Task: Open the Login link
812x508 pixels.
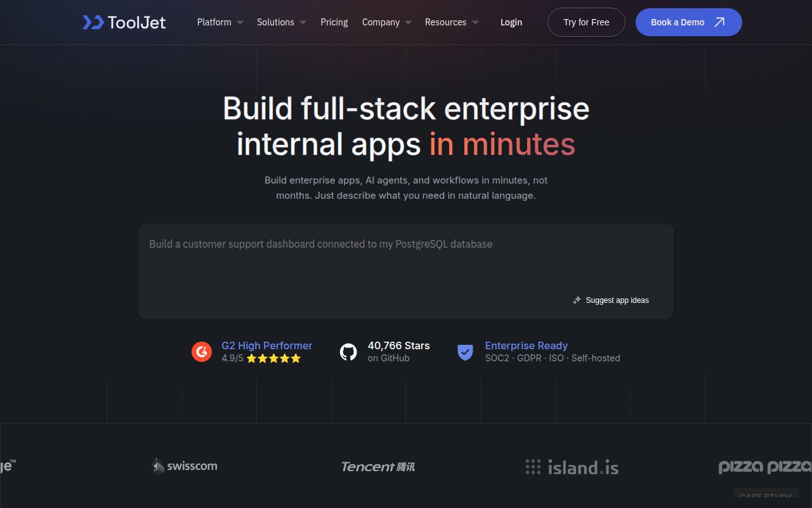Action: tap(511, 22)
